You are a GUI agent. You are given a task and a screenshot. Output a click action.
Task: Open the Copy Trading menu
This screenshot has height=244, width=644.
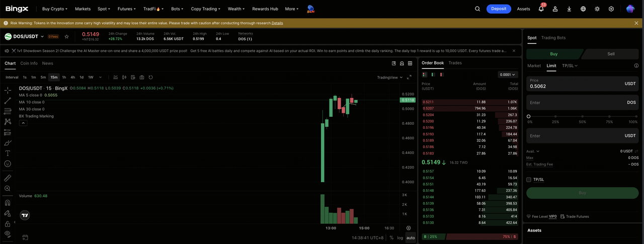click(x=205, y=9)
